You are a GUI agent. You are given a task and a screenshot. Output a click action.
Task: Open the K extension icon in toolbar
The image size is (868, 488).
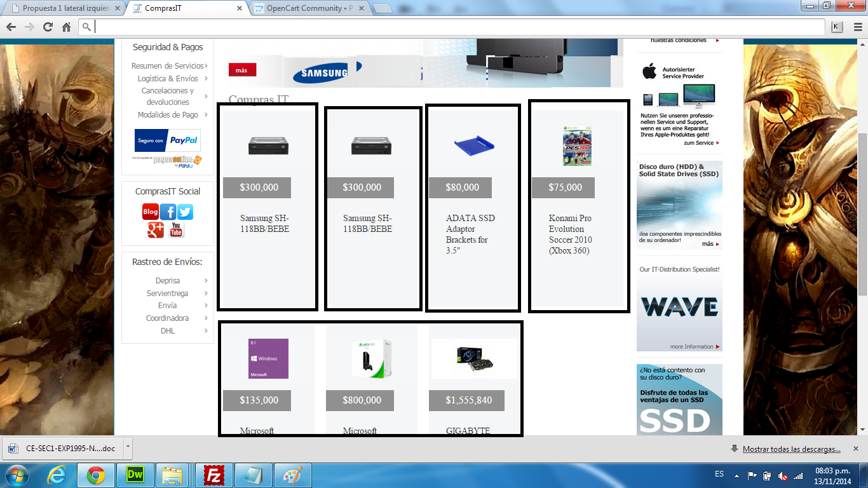click(x=837, y=27)
